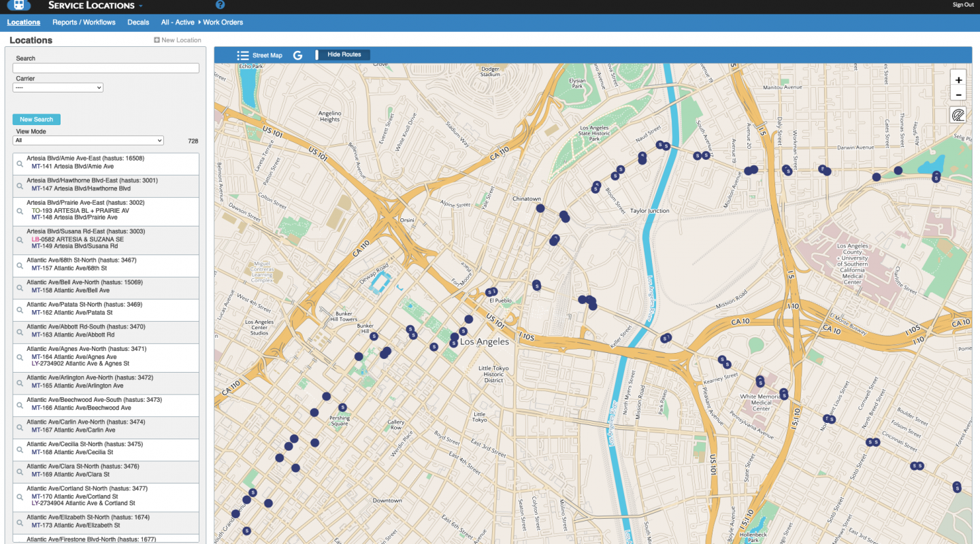This screenshot has height=544, width=980.
Task: Click magnifier icon for Artesia Blvd/Prairie Ave-East
Action: tap(20, 211)
